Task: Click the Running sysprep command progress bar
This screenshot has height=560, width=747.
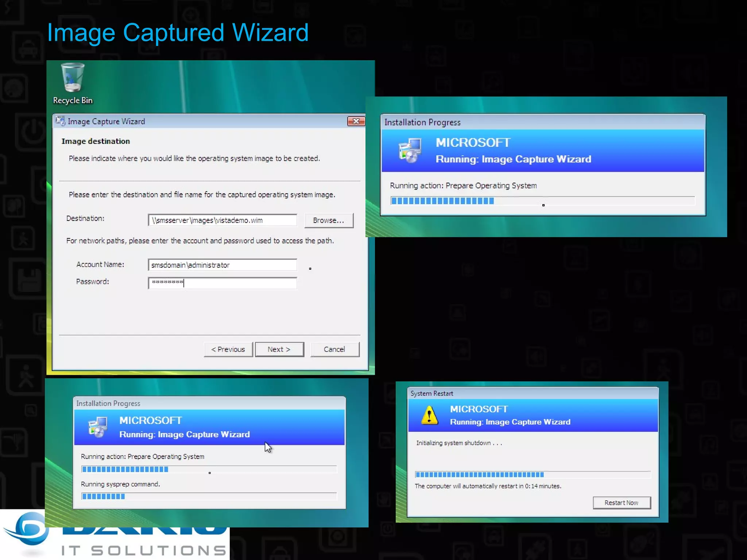Action: 209,496
